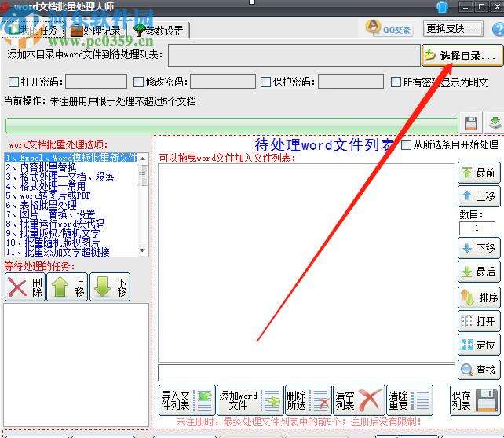Click the 排序 sort button
The image size is (504, 438).
[479, 297]
